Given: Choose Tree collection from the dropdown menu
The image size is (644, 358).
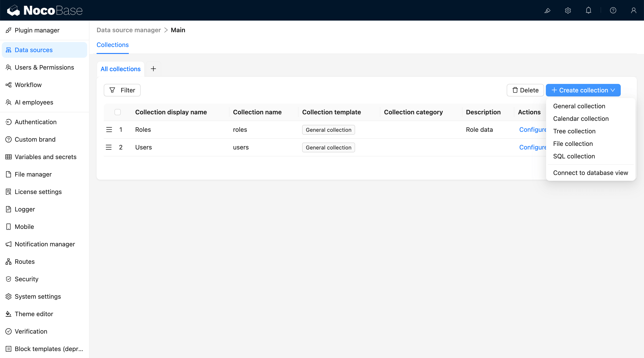Looking at the screenshot, I should coord(574,131).
